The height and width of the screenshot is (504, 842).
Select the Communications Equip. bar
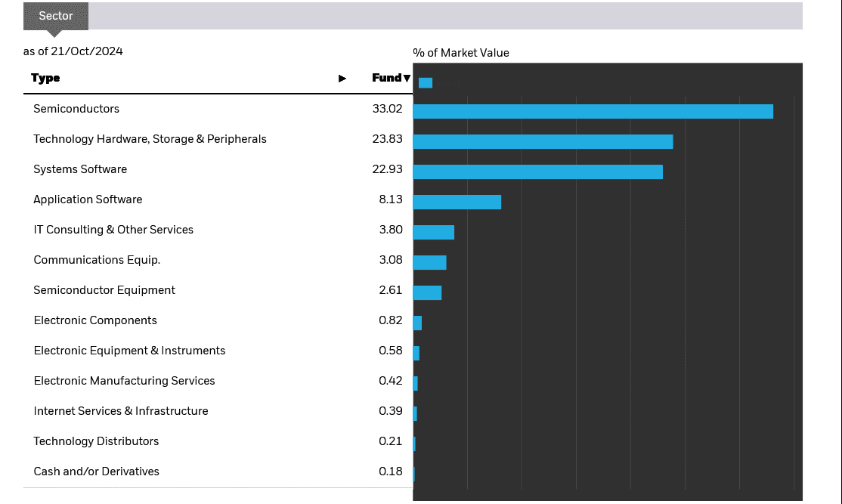pos(429,263)
